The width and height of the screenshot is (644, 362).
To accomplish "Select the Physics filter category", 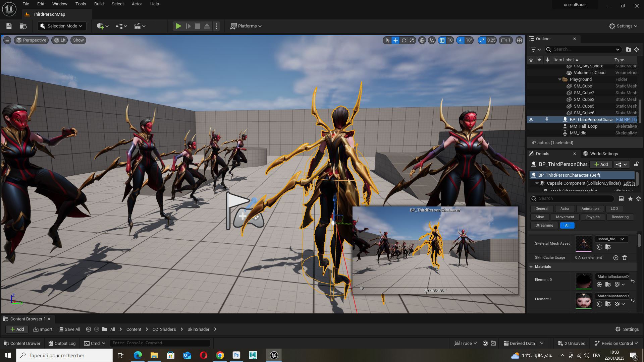I will tap(593, 217).
